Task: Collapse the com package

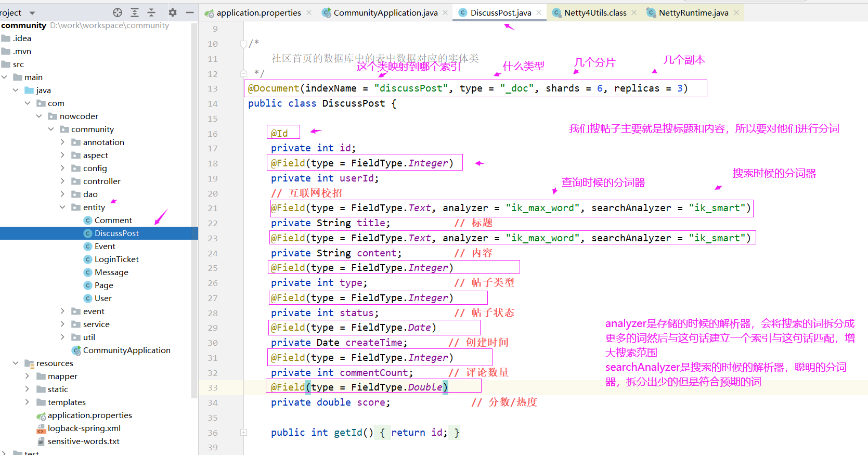Action: 28,103
